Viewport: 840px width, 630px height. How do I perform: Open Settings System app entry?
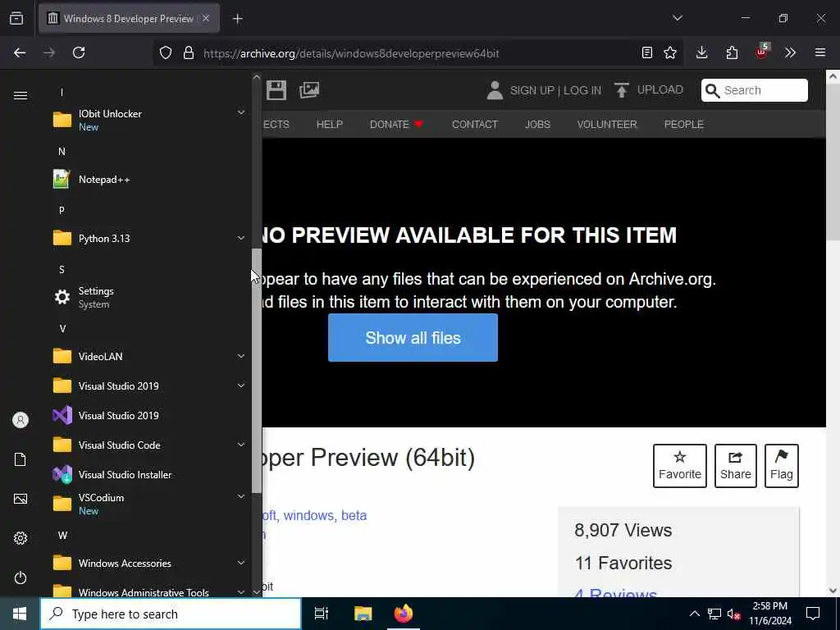click(149, 297)
